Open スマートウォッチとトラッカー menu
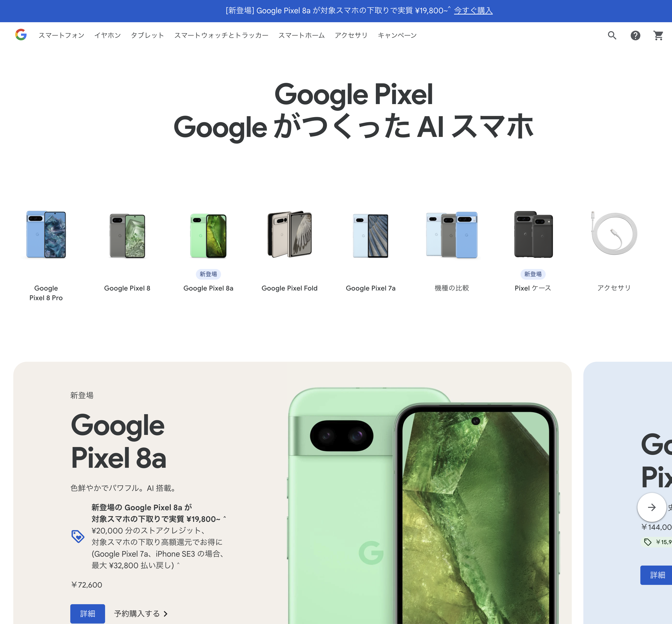The width and height of the screenshot is (672, 624). coord(221,35)
